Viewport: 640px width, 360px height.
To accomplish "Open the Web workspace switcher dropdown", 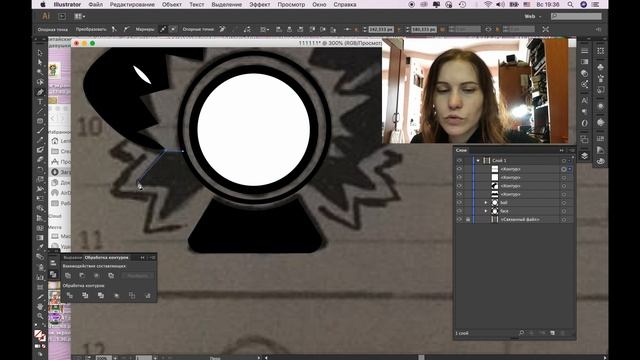I will pos(533,16).
